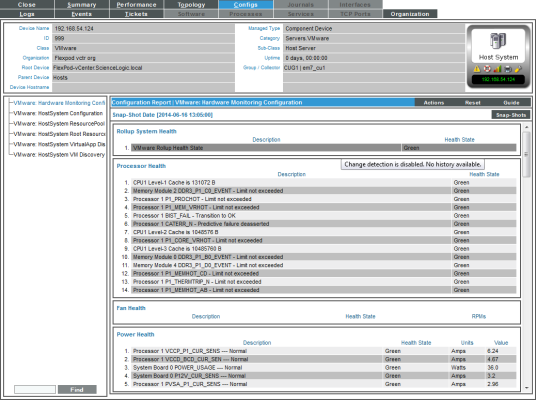Click the report's vertical scrollbar thumb
Viewport: 536px width, 400px height.
pos(527,154)
